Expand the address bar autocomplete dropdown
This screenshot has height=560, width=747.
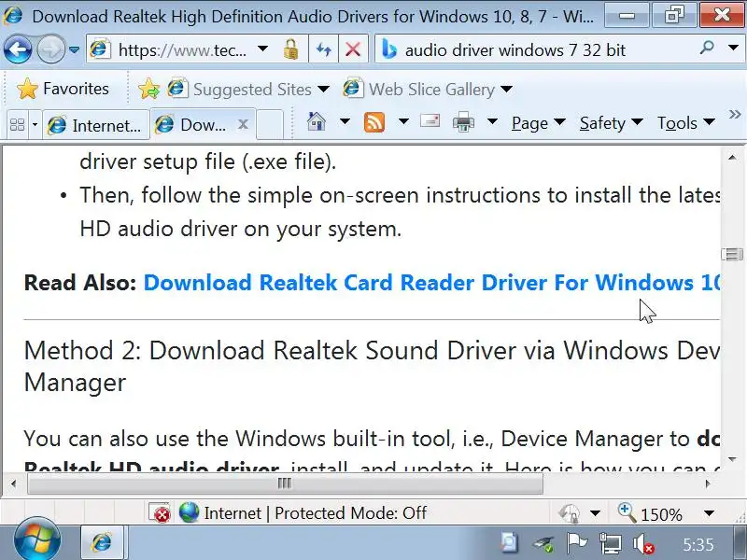click(x=262, y=49)
